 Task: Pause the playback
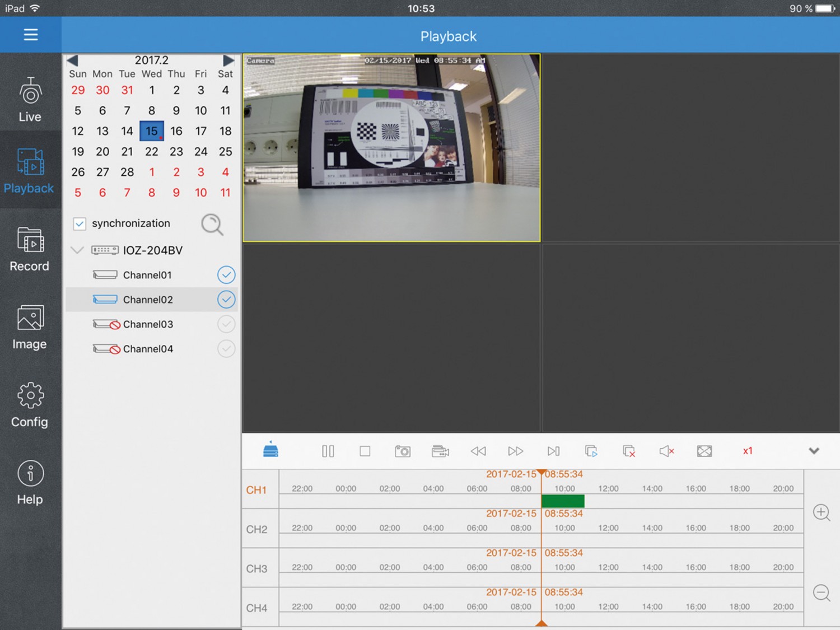click(x=328, y=451)
